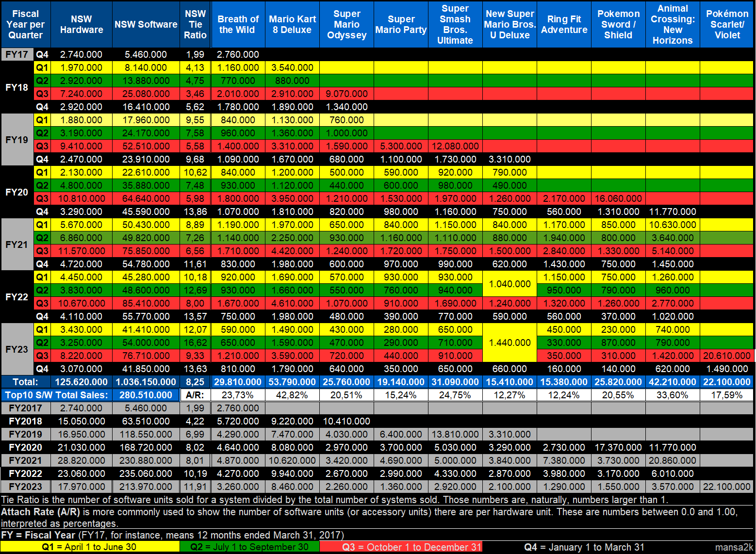Click the 85.410.000 FY22 Q3 software cell
This screenshot has width=756, height=554.
click(x=146, y=303)
